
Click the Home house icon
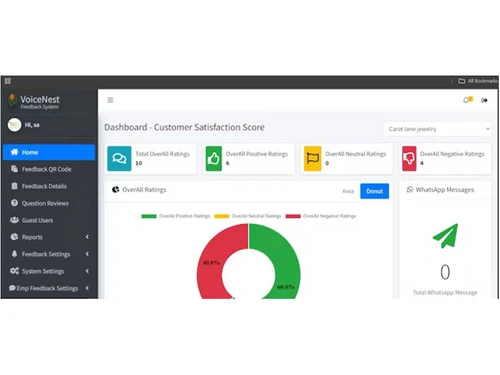tap(14, 152)
